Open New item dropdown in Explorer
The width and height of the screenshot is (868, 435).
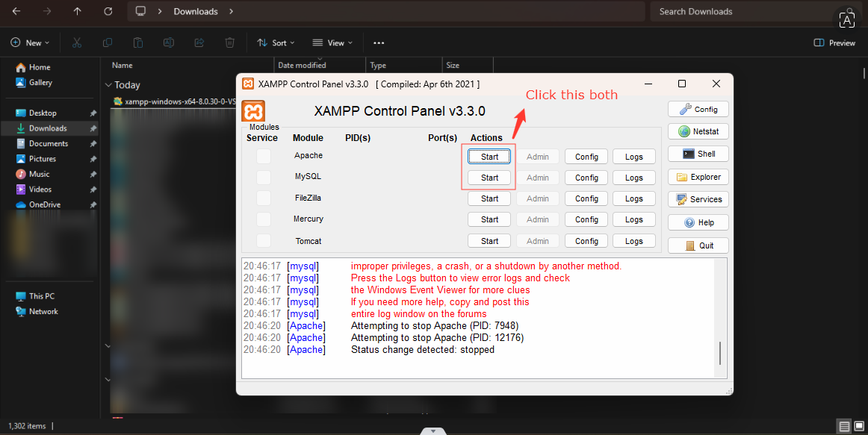coord(30,43)
